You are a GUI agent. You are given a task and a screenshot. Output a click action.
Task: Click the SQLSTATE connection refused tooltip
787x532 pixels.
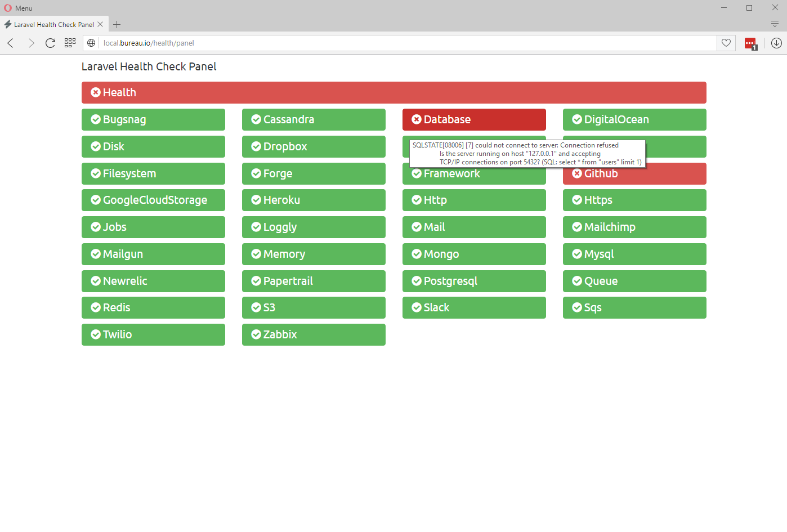(x=527, y=154)
